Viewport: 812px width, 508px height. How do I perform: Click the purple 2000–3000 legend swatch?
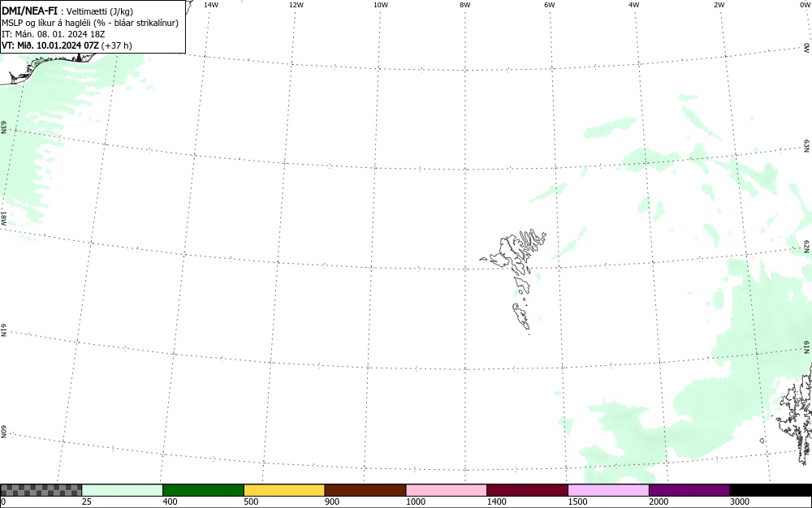pyautogui.click(x=689, y=490)
